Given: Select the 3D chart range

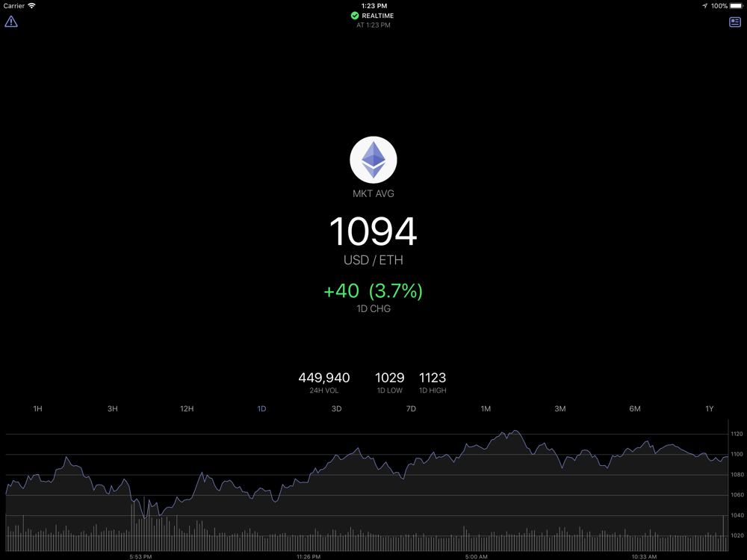Looking at the screenshot, I should (x=336, y=408).
